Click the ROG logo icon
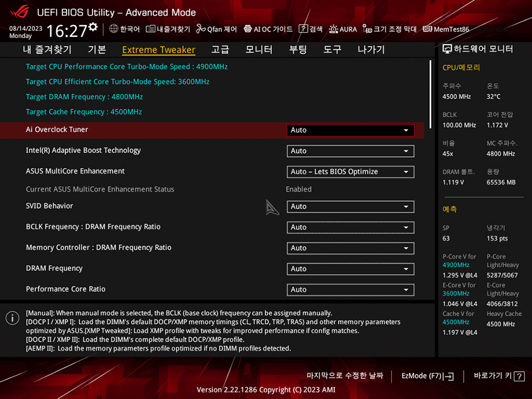The width and height of the screenshot is (532, 399). tap(19, 11)
